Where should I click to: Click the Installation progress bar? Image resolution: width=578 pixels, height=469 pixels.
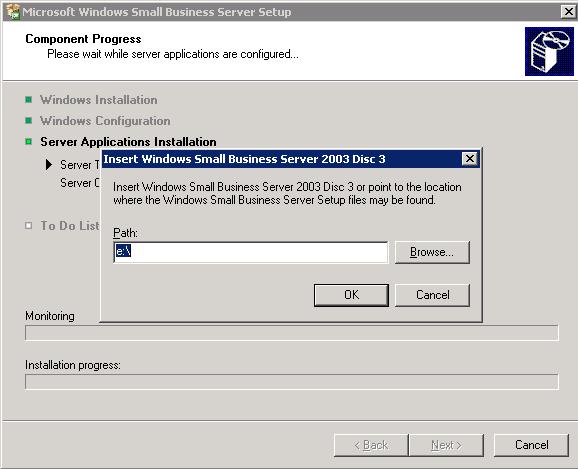(x=292, y=382)
